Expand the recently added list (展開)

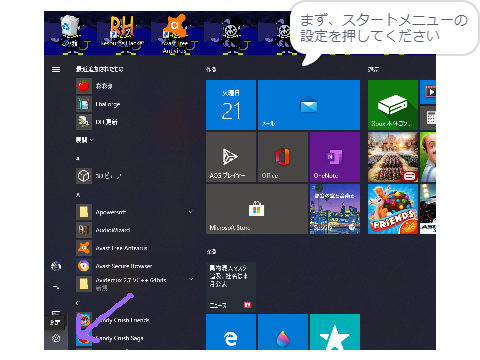tap(84, 140)
